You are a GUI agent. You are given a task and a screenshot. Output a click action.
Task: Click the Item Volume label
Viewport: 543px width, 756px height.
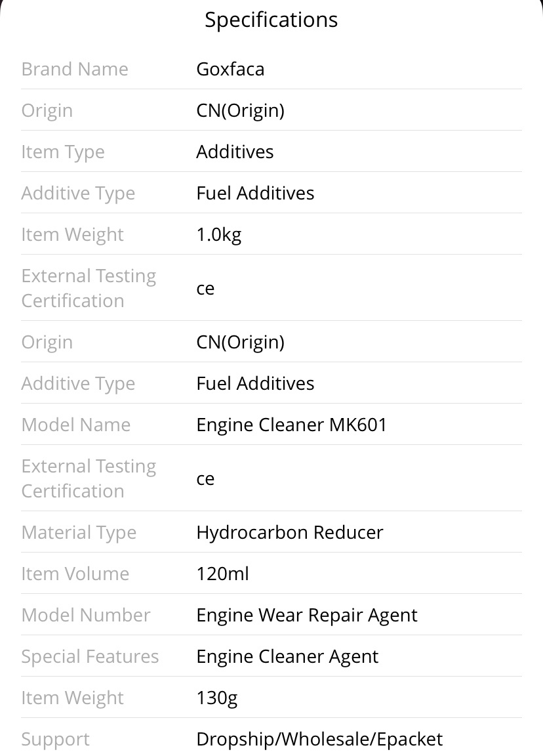(x=75, y=574)
